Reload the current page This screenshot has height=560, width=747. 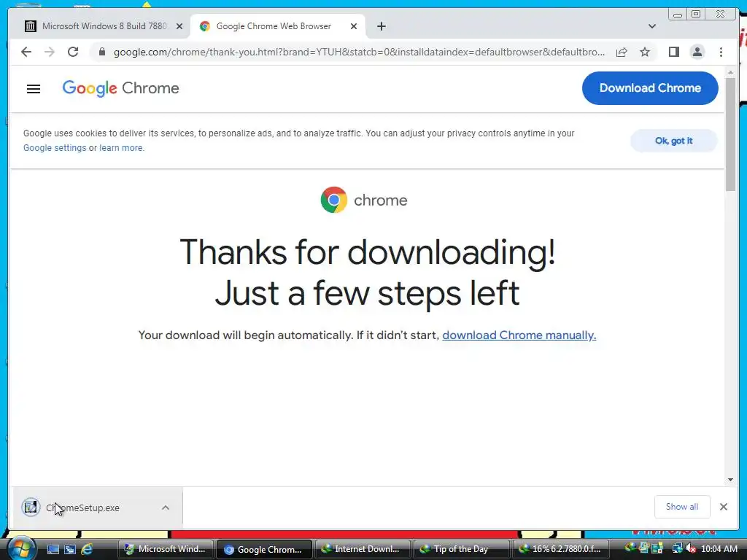pyautogui.click(x=73, y=52)
